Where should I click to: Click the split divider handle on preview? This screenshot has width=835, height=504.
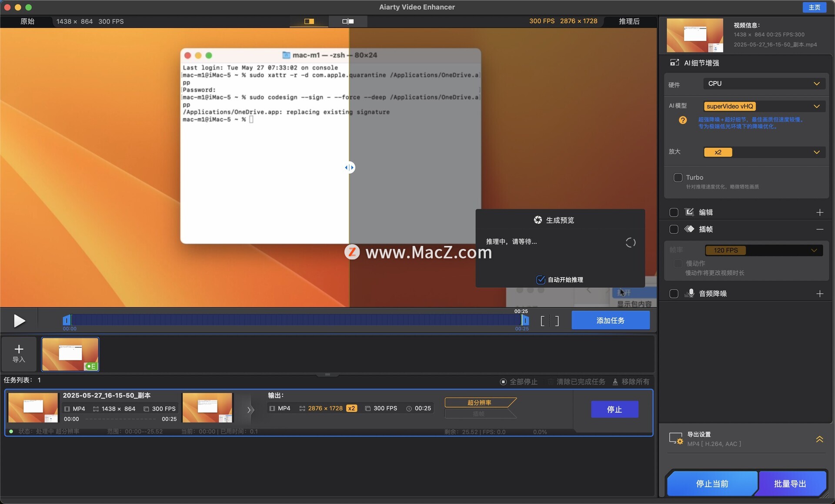click(350, 167)
